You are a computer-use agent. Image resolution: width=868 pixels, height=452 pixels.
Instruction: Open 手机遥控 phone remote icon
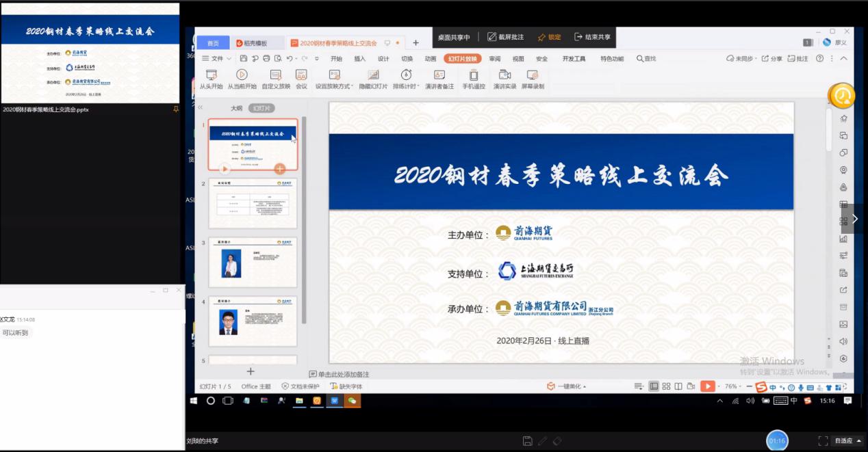(473, 75)
